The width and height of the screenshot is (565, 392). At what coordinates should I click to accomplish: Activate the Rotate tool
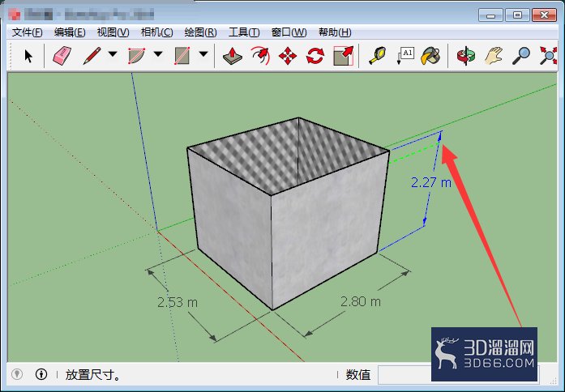(x=315, y=56)
